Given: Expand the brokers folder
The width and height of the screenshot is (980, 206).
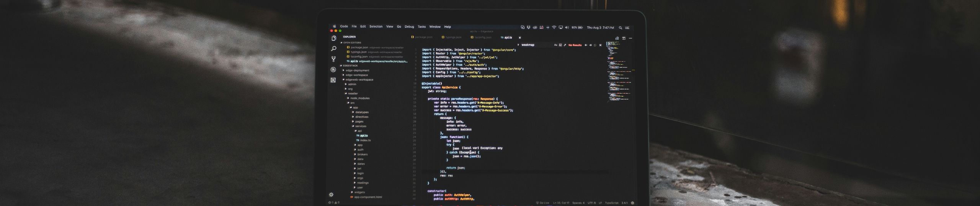Looking at the screenshot, I should coord(355,154).
